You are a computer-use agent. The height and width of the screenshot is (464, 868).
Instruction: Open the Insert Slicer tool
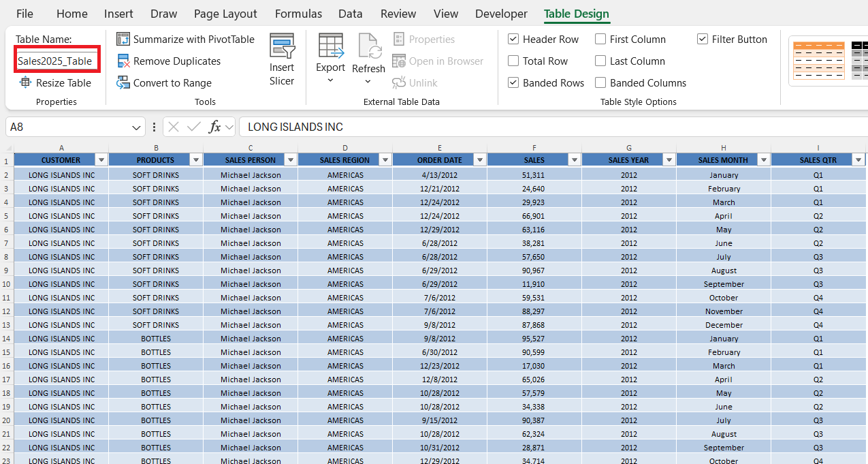tap(282, 61)
